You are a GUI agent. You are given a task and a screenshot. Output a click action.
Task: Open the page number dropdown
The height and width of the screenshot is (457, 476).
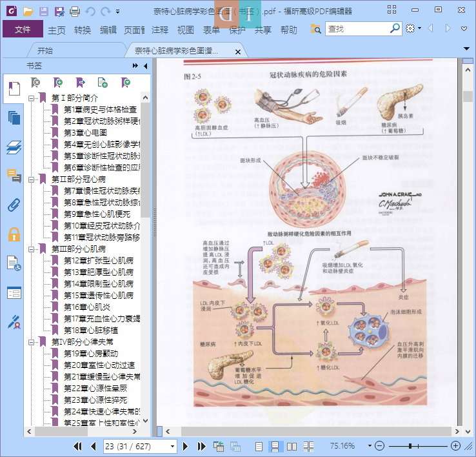tap(172, 446)
